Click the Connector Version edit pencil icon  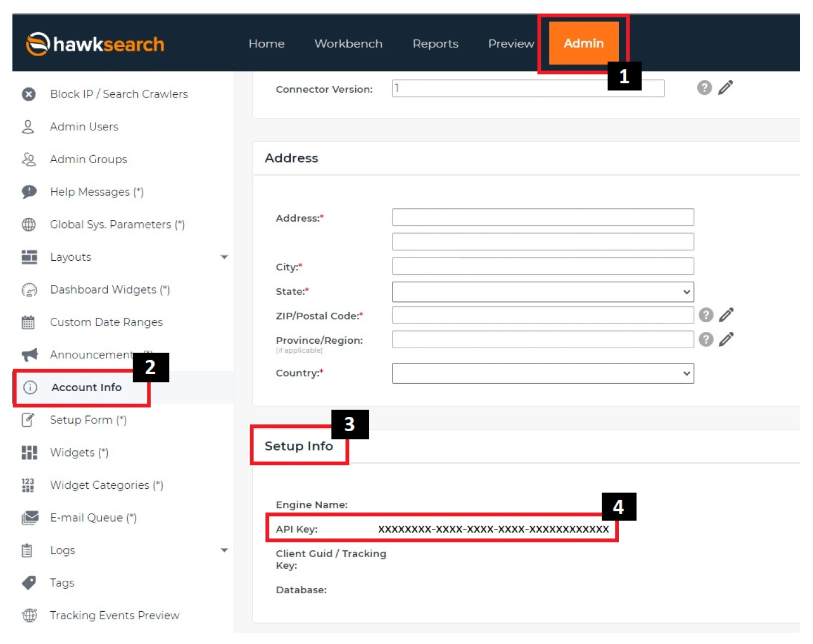click(x=725, y=87)
